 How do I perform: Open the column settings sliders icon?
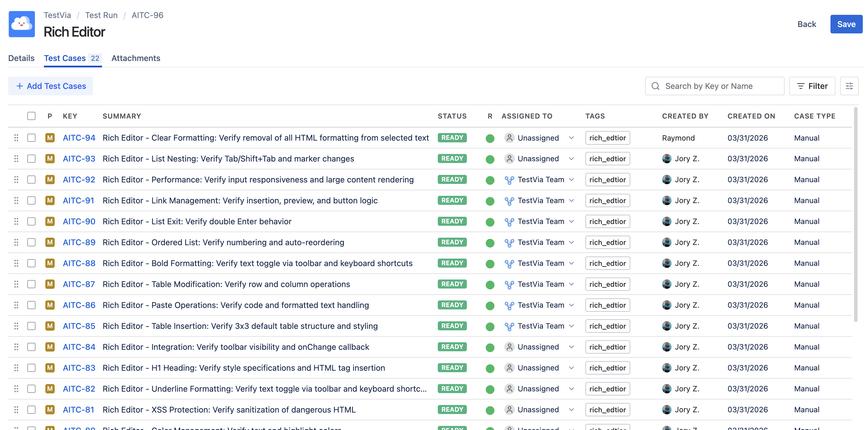[x=849, y=86]
